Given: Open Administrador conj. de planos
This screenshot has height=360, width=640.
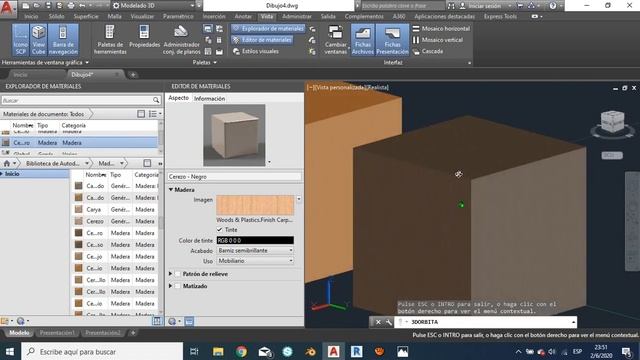Looking at the screenshot, I should [x=181, y=40].
